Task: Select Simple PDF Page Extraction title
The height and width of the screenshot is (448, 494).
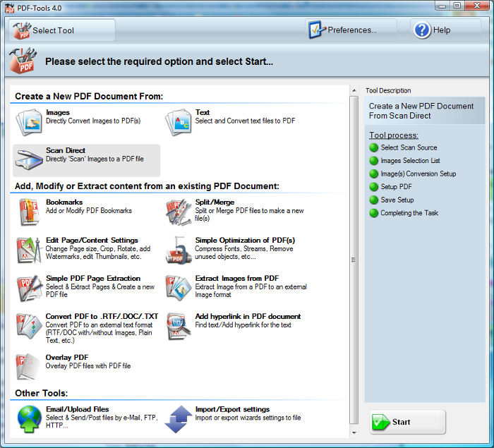Action: (93, 279)
